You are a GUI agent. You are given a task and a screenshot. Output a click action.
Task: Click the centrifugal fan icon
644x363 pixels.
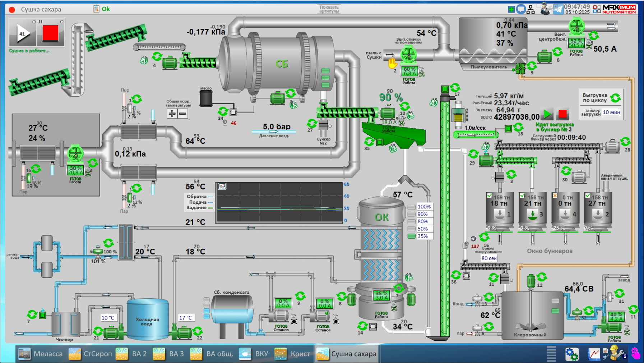[x=576, y=27]
